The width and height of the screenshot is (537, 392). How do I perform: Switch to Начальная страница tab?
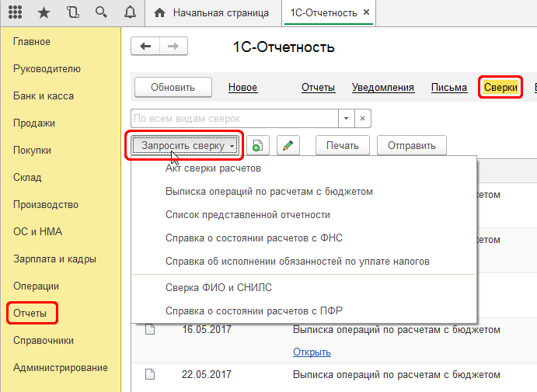pos(214,13)
